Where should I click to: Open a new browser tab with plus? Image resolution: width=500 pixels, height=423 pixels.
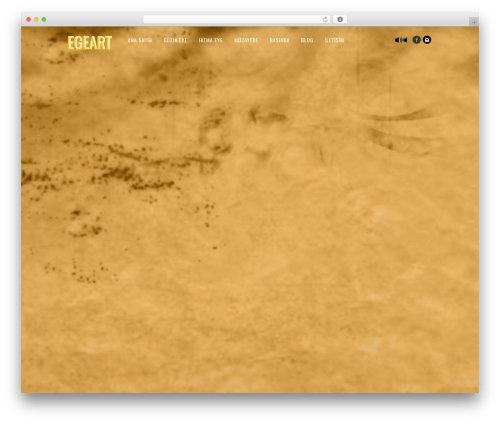coord(474,22)
